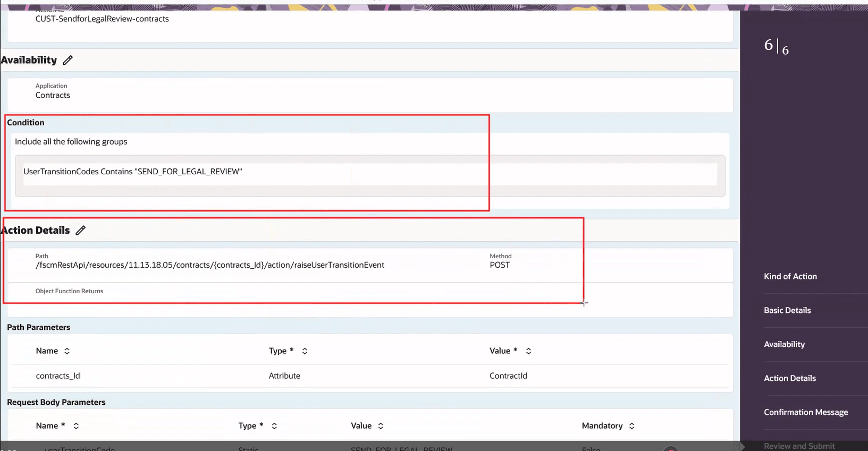Click the Contracts application value
Viewport: 868px width, 451px height.
(x=53, y=95)
